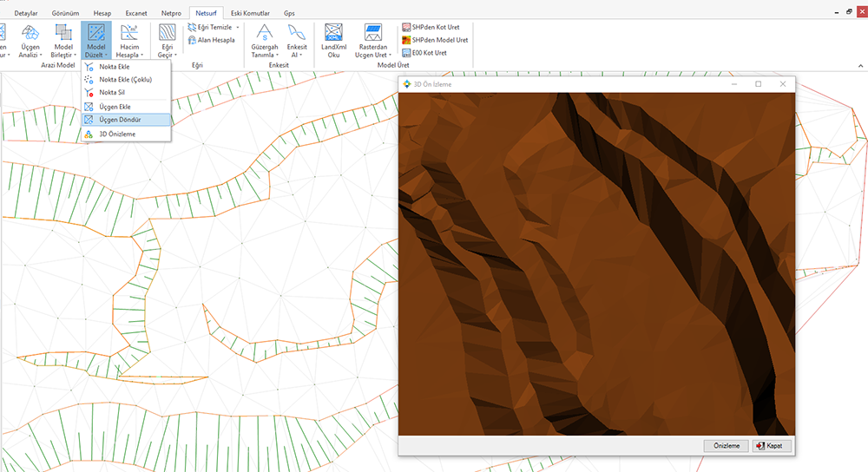This screenshot has width=868, height=472.
Task: Click the Model Birleştir icon
Action: [63, 34]
